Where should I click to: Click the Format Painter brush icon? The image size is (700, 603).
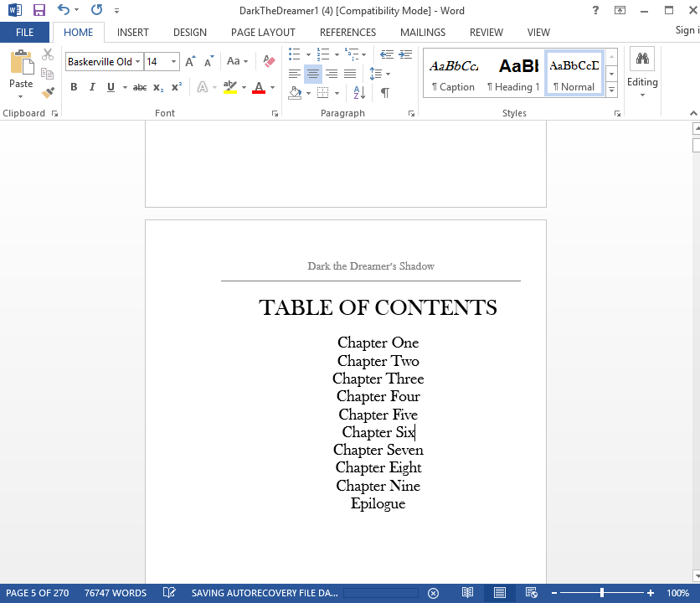tap(48, 92)
